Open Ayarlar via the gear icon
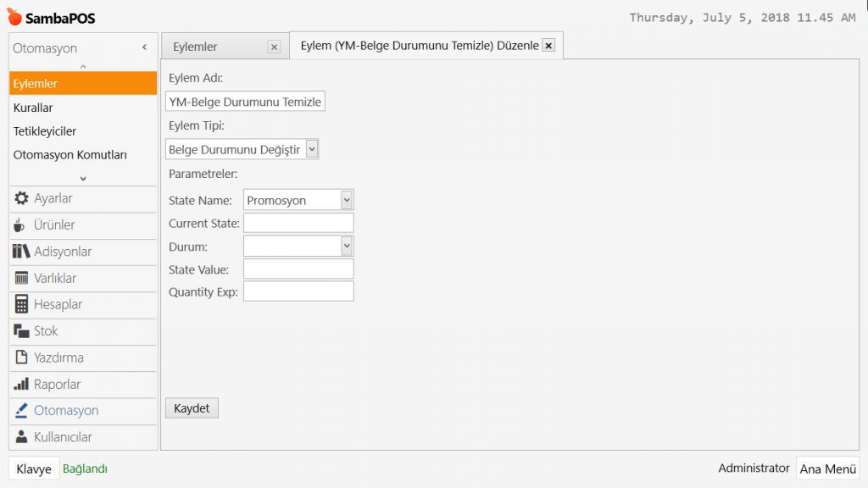Screen dimensions: 868x488 (x=22, y=198)
